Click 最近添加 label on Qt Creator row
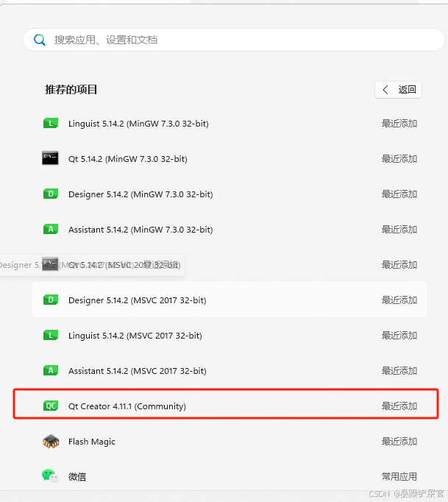 (x=399, y=406)
